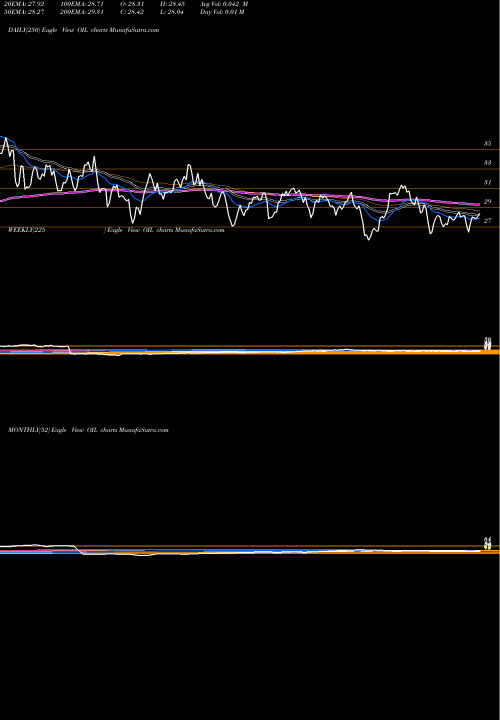Click the Avg Vol 0.042 M text
The image size is (500, 720).
point(224,4)
